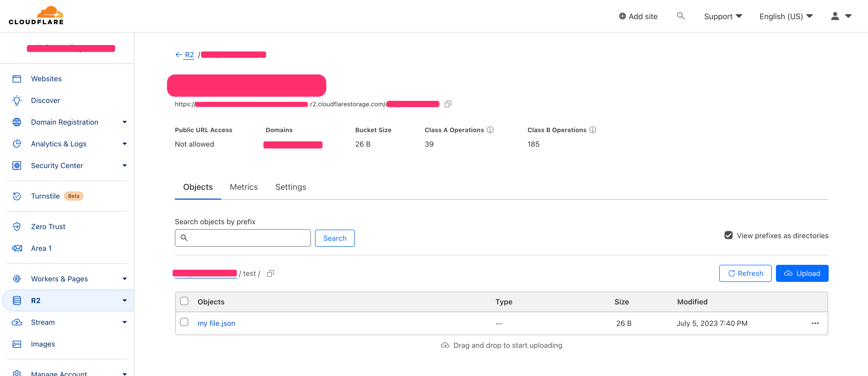Expand the Workers & Pages section
868x376 pixels.
(x=124, y=279)
